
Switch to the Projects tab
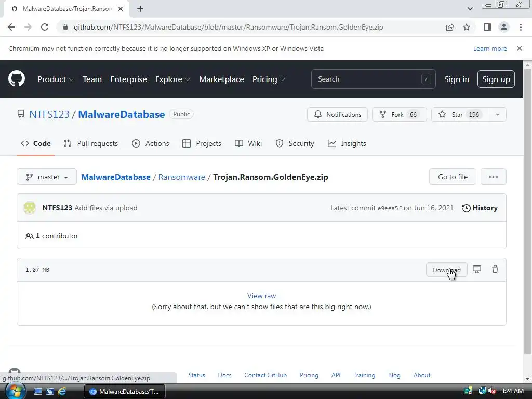[x=202, y=143]
